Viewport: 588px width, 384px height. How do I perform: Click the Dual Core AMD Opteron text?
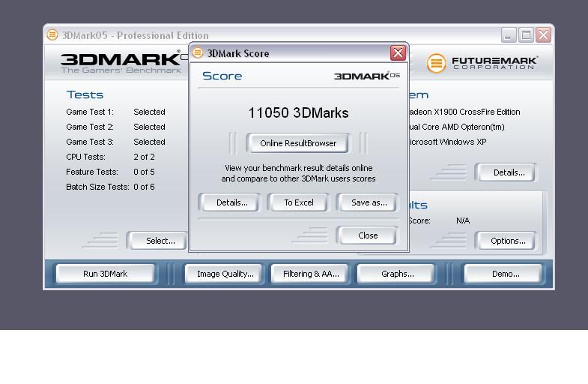[457, 127]
